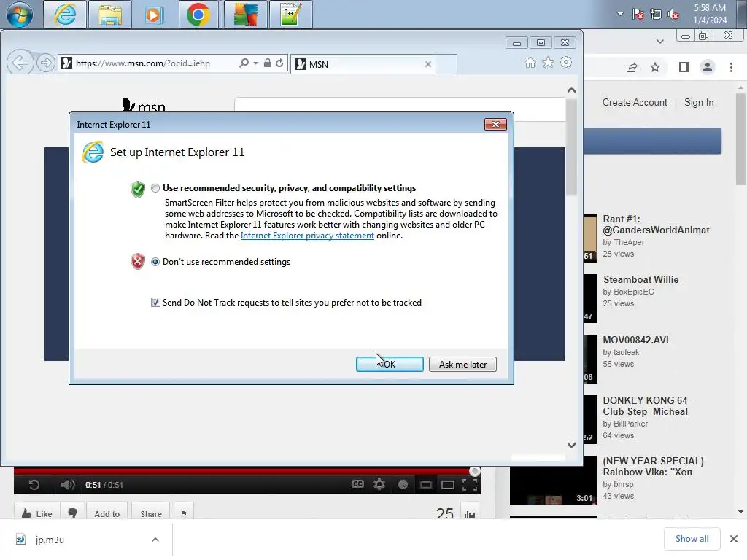Launch Windows Media Player from taskbar
The height and width of the screenshot is (560, 747).
[x=153, y=15]
